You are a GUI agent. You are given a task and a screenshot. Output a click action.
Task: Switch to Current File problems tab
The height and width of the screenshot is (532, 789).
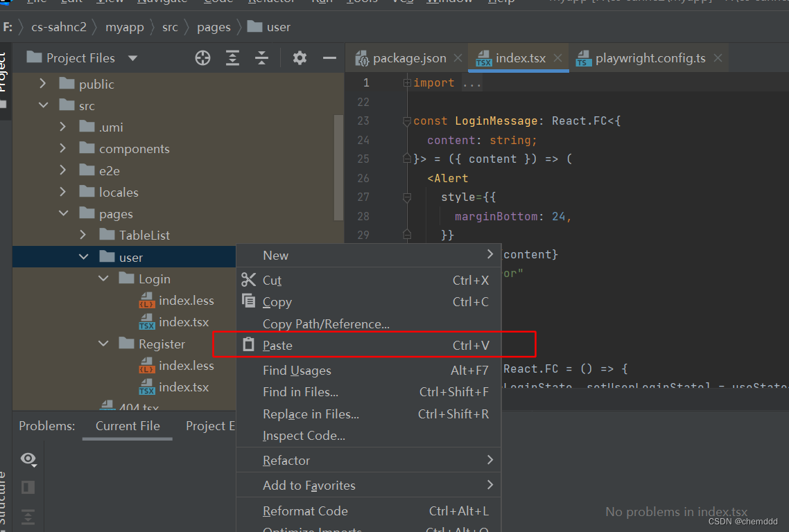pyautogui.click(x=128, y=426)
